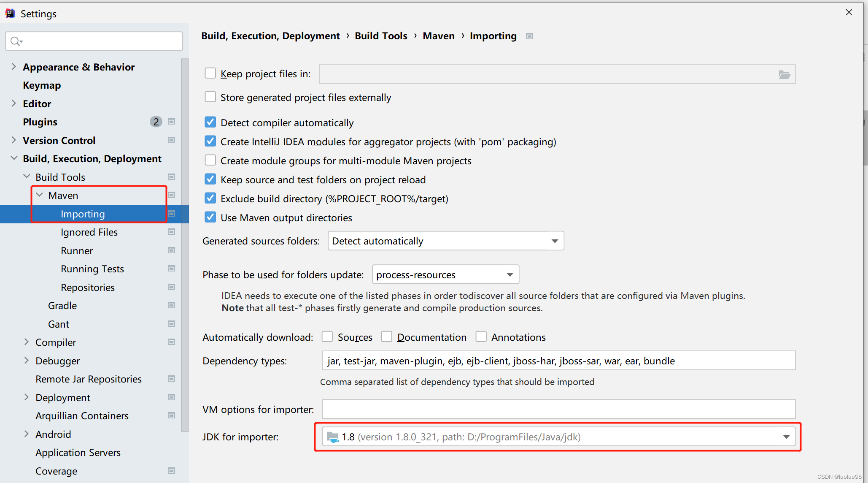Collapse the Maven tree node
Image resolution: width=868 pixels, height=483 pixels.
[40, 195]
